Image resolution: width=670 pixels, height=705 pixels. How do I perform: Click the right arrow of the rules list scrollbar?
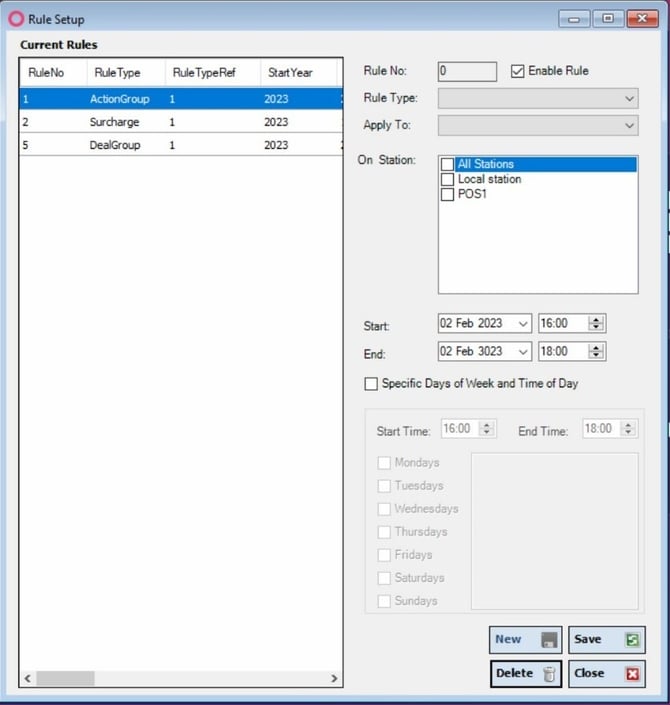334,678
